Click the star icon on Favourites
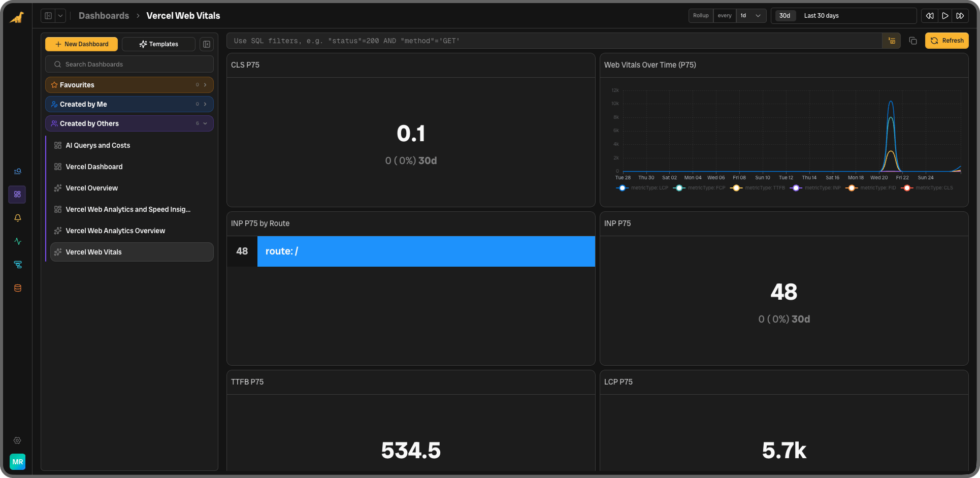 tap(54, 85)
